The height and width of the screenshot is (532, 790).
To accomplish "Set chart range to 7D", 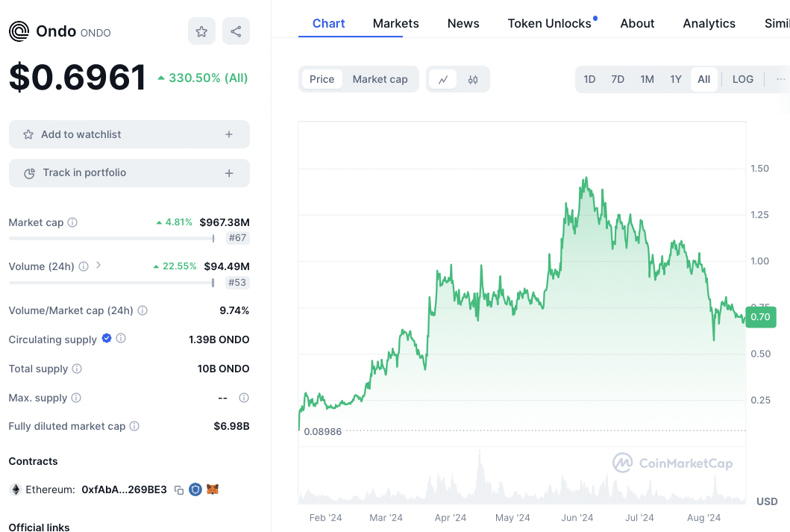I will tap(618, 79).
